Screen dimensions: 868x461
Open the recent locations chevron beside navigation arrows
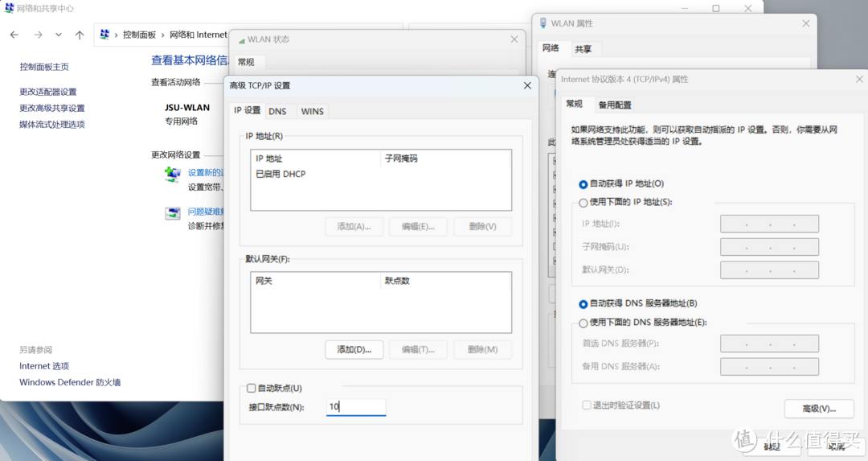59,35
